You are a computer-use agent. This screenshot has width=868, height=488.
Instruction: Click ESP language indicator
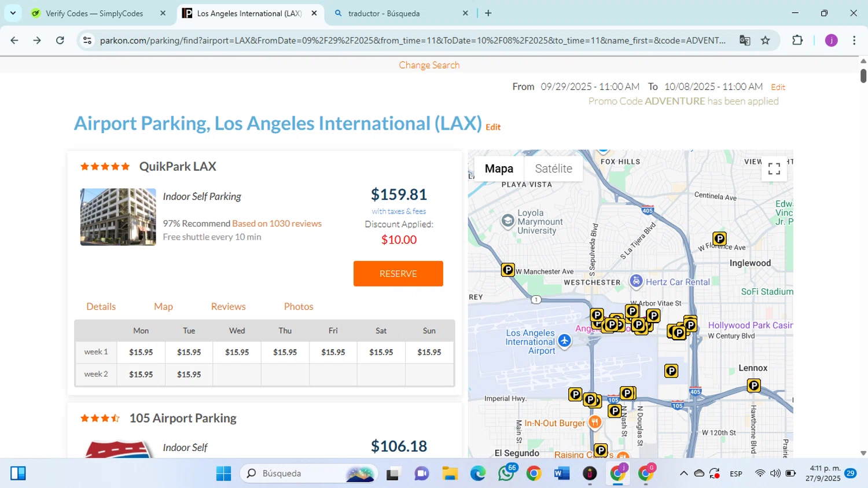coord(736,474)
